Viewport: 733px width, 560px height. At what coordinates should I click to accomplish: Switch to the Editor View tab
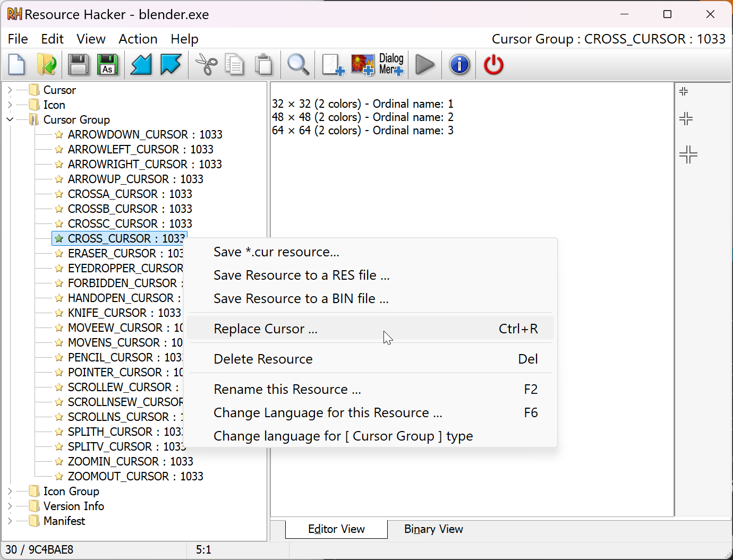click(x=336, y=529)
